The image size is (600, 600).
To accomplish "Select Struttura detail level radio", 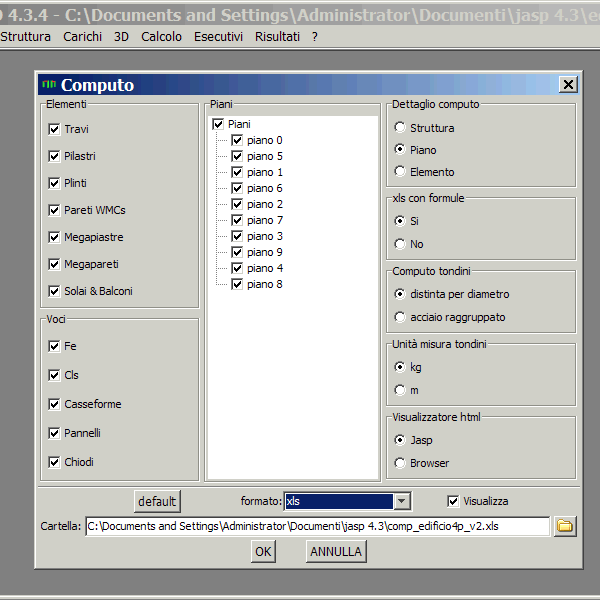I will (x=399, y=127).
